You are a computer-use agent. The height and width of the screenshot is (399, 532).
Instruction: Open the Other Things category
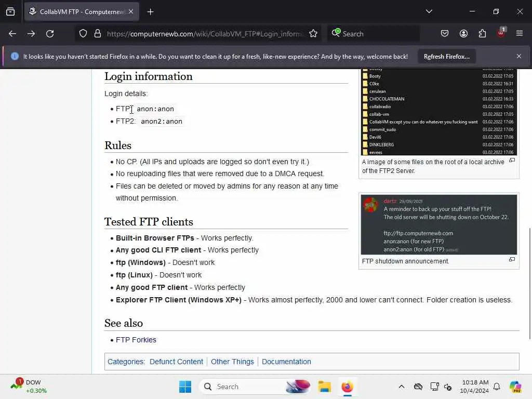point(232,362)
